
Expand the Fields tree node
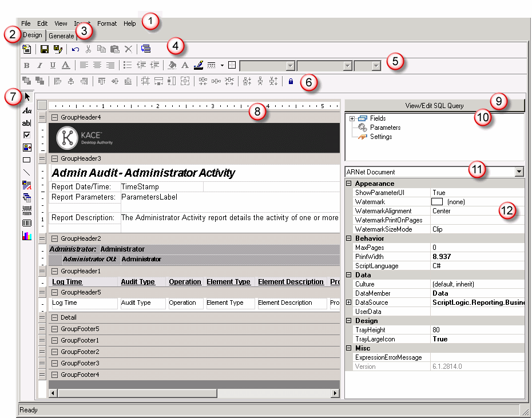[x=352, y=118]
